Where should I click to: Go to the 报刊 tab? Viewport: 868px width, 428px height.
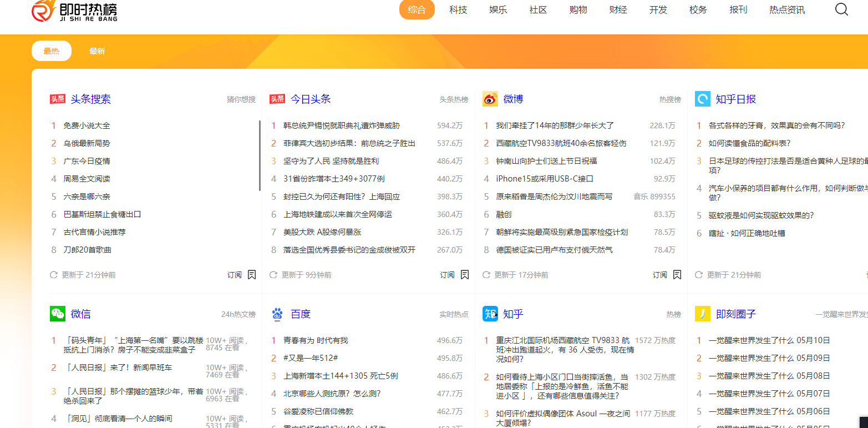click(x=738, y=9)
